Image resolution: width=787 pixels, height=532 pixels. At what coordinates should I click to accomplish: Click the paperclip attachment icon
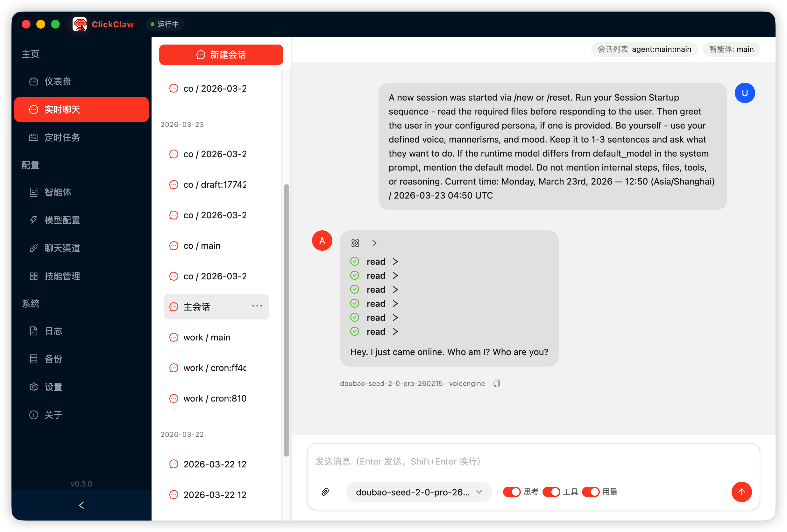pyautogui.click(x=325, y=492)
